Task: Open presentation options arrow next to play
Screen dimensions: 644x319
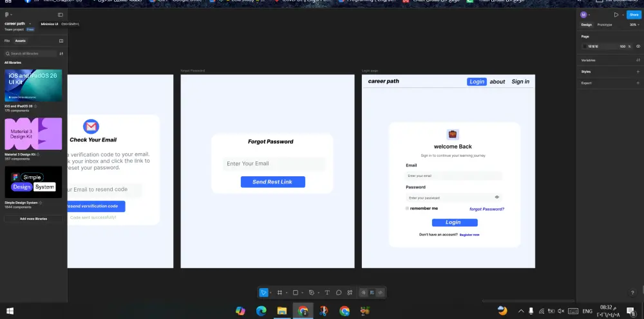Action: 623,15
